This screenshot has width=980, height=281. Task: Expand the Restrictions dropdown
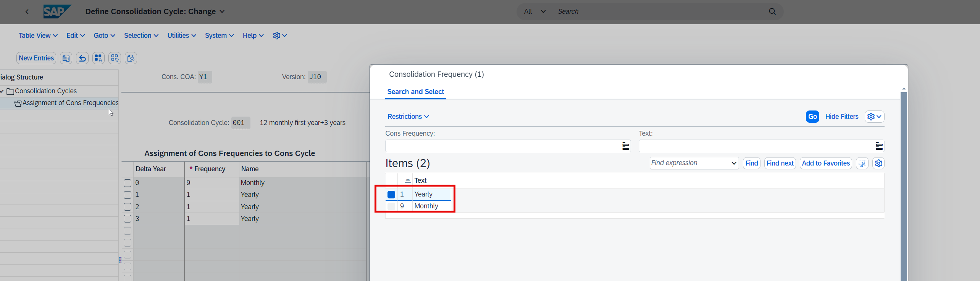[408, 117]
